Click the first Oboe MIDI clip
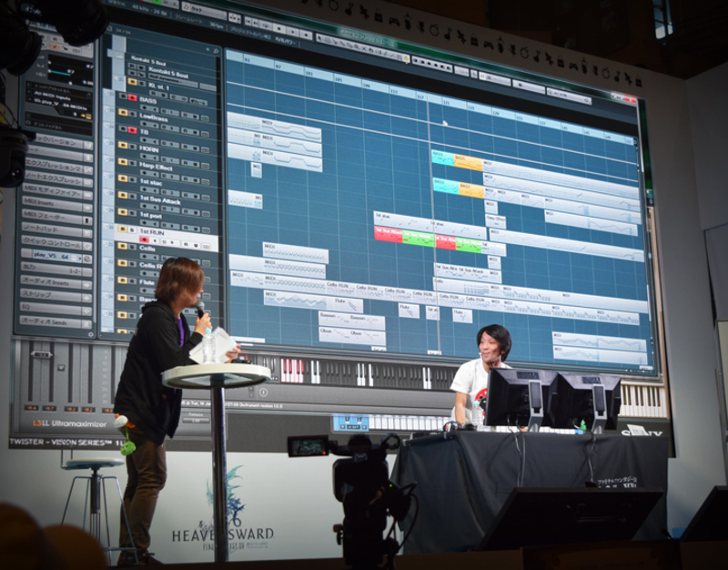Image resolution: width=728 pixels, height=570 pixels. (333, 335)
